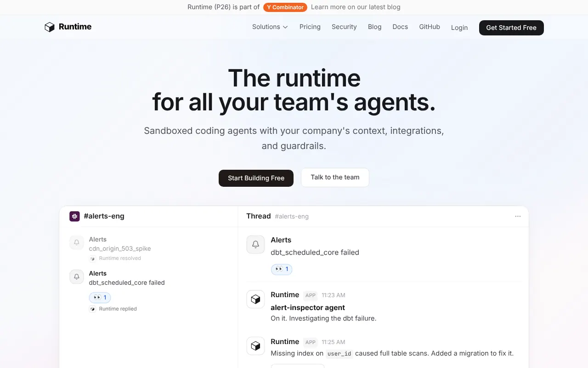
Task: Open thread more options ellipsis
Action: click(518, 216)
